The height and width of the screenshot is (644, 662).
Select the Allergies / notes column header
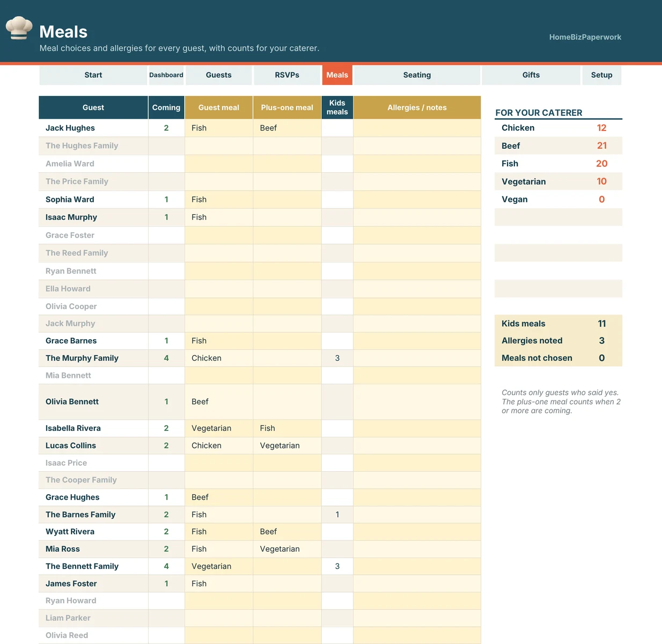click(x=417, y=107)
